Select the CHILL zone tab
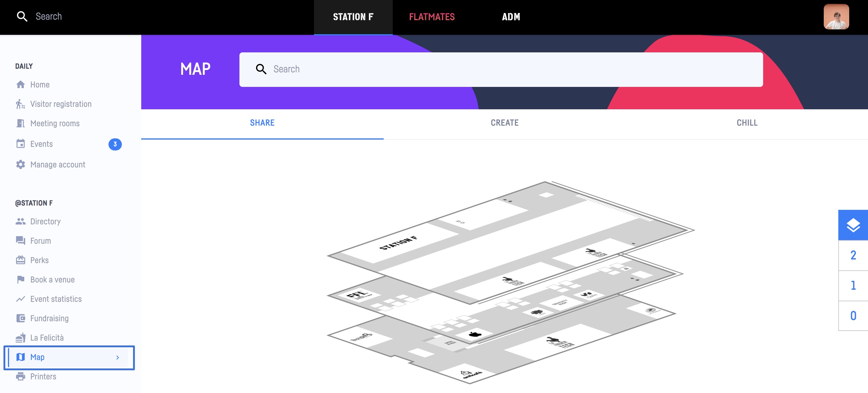The height and width of the screenshot is (393, 868). point(747,123)
